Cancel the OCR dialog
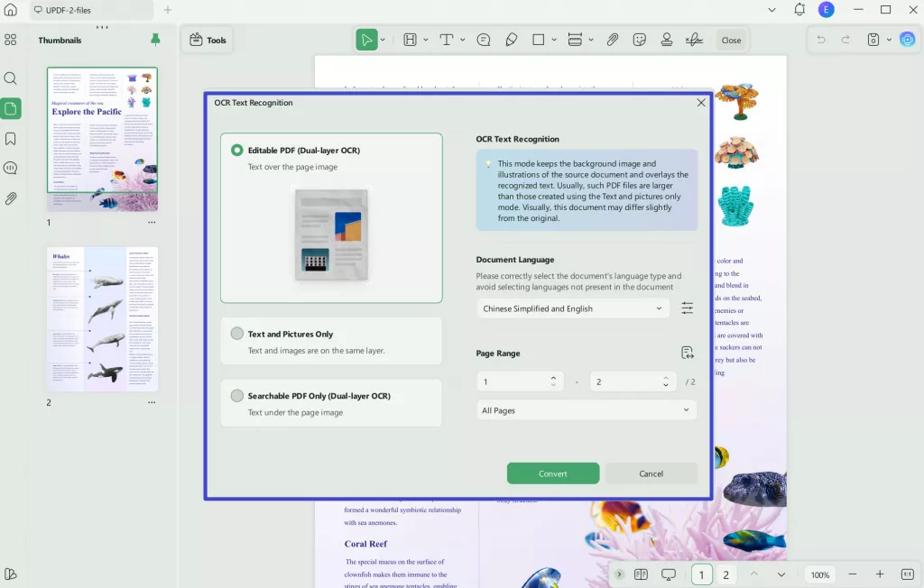The height and width of the screenshot is (588, 924). (x=651, y=473)
